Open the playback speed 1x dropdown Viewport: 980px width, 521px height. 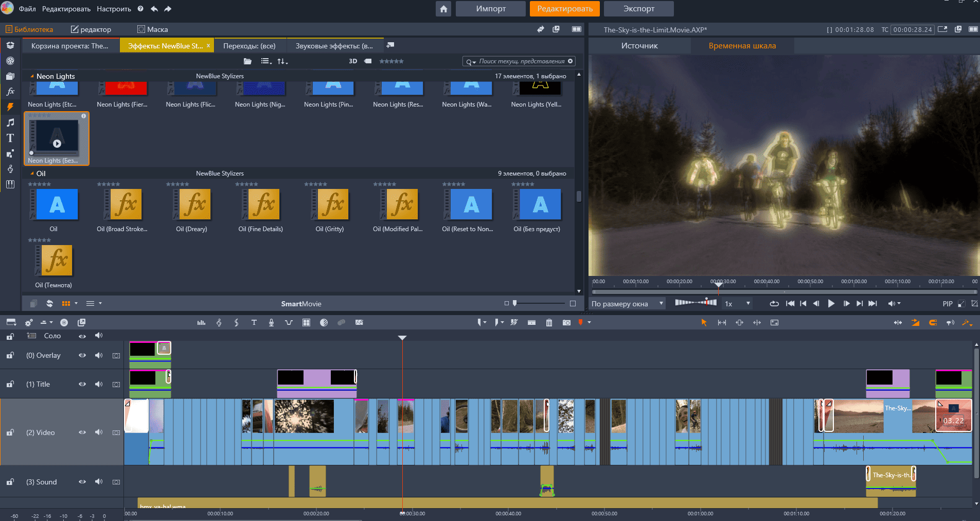coord(737,304)
